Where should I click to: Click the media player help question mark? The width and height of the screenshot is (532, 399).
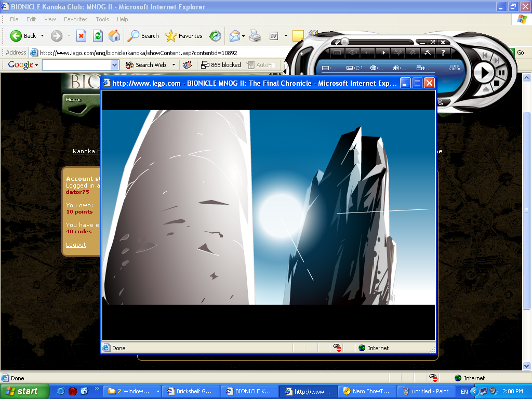[443, 52]
